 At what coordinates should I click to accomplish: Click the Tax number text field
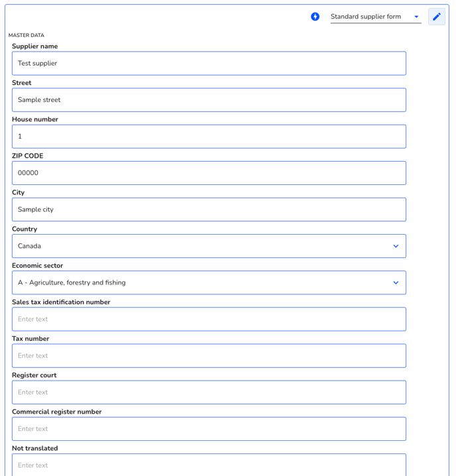(209, 356)
